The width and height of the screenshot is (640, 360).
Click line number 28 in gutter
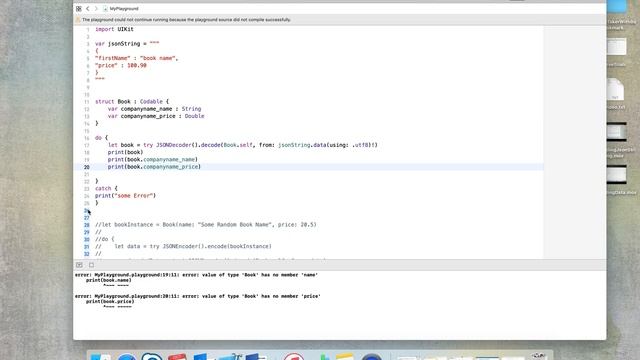pos(87,225)
